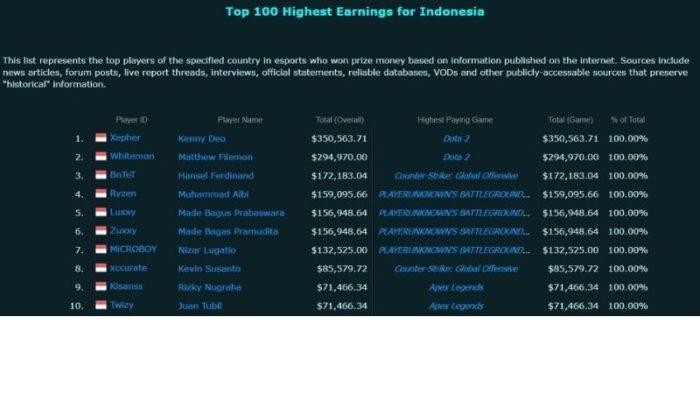The image size is (700, 394).
Task: Click the Indonesian flag beside Kisanss
Action: click(101, 286)
